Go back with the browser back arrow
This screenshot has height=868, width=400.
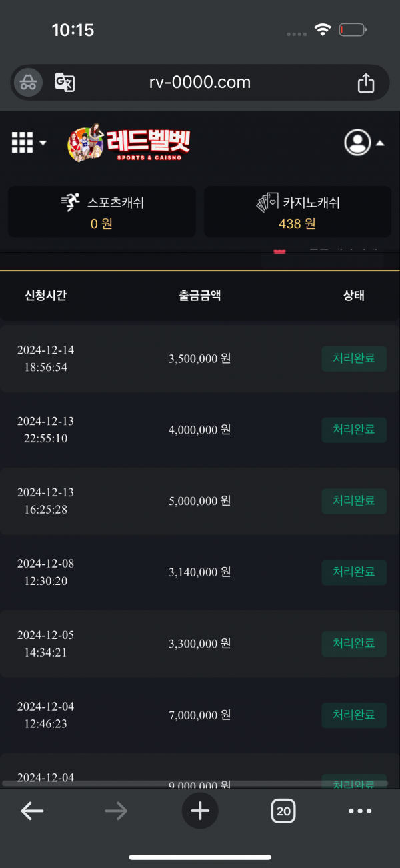[32, 811]
